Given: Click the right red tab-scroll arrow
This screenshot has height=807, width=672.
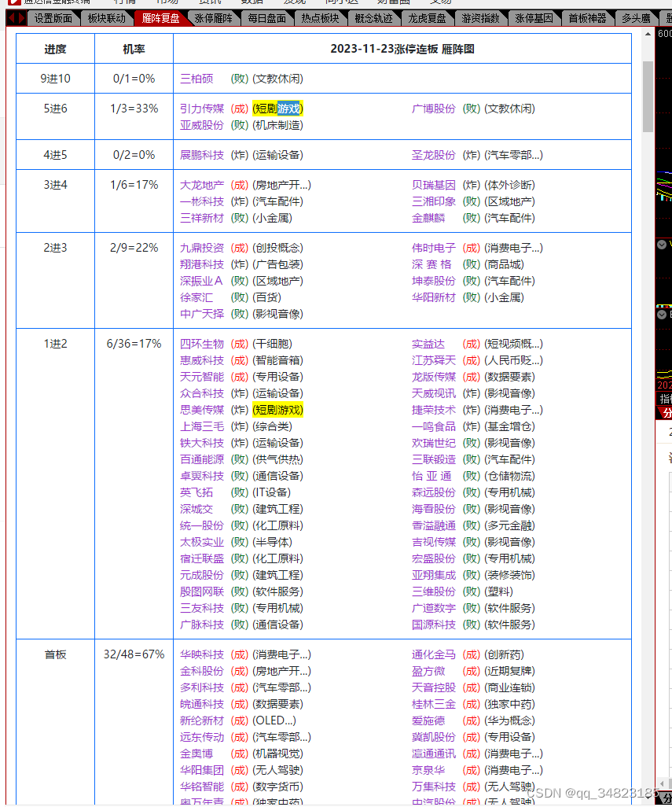Looking at the screenshot, I should point(21,19).
